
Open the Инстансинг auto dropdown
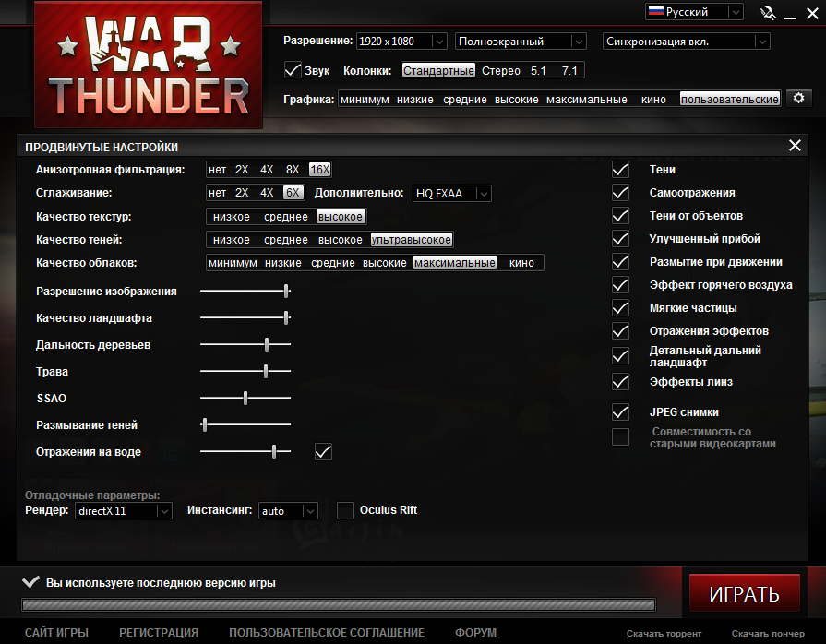tap(288, 511)
